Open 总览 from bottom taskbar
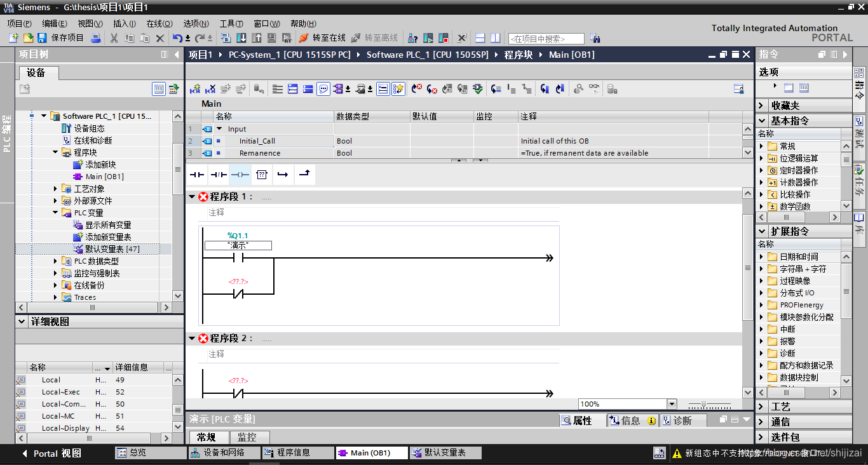 [x=151, y=453]
